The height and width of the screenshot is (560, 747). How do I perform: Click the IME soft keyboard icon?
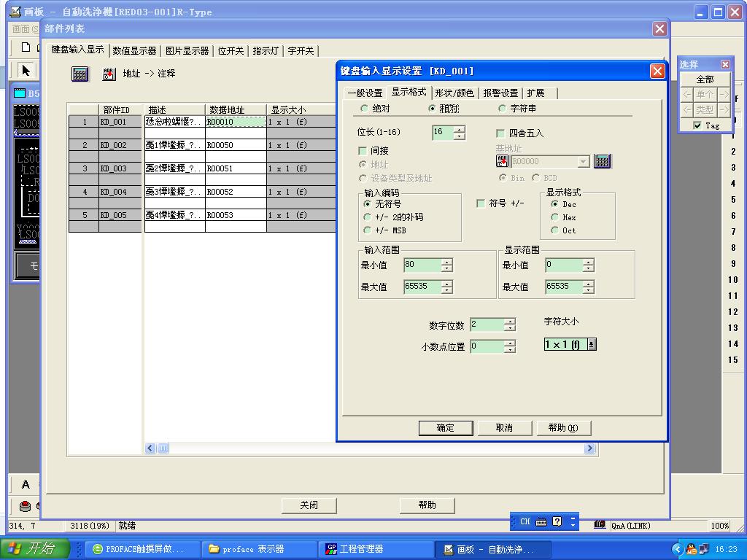(541, 522)
